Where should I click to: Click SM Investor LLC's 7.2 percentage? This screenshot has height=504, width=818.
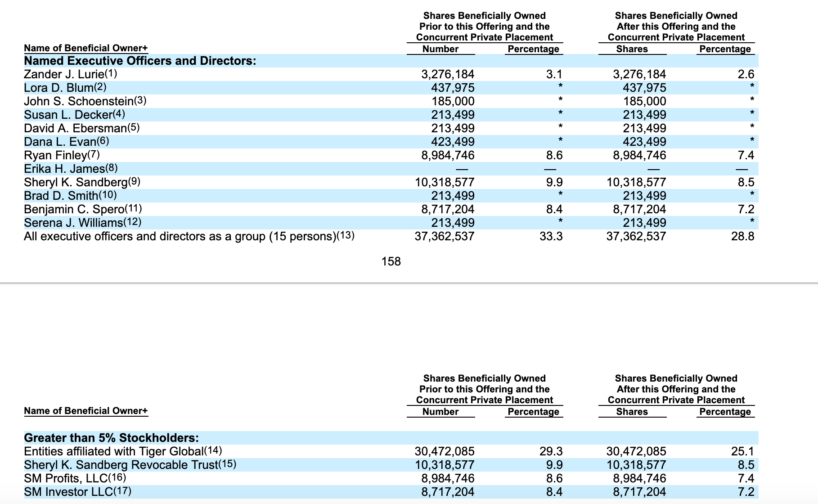746,491
